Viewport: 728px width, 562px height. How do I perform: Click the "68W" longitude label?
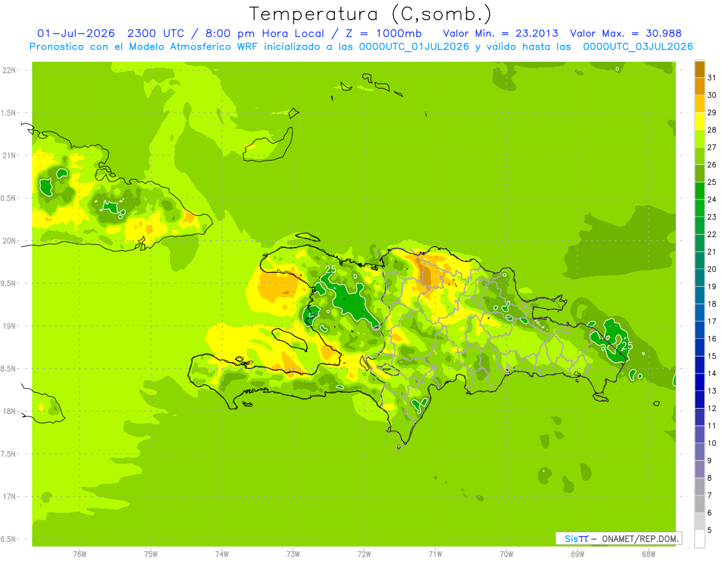(649, 554)
